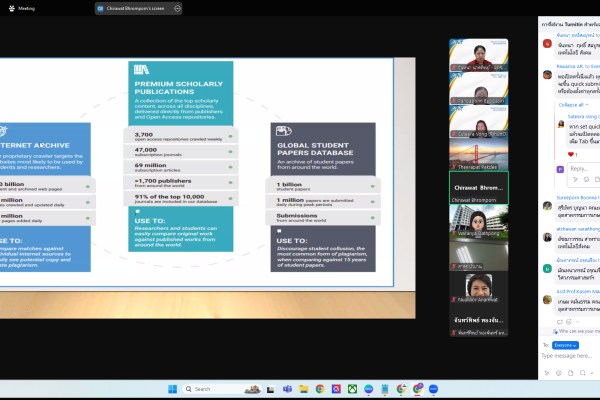Screen dimensions: 600x400
Task: Open the Meeting menu label
Action: click(x=26, y=8)
